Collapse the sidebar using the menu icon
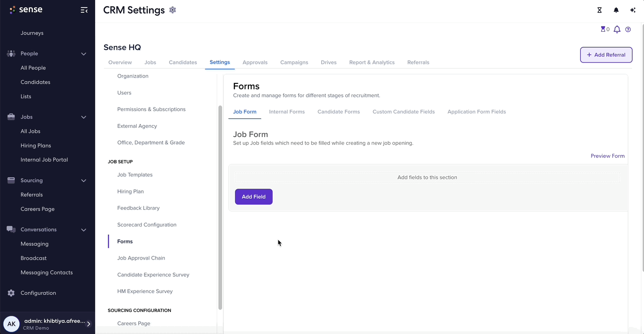This screenshot has width=644, height=334. 84,10
